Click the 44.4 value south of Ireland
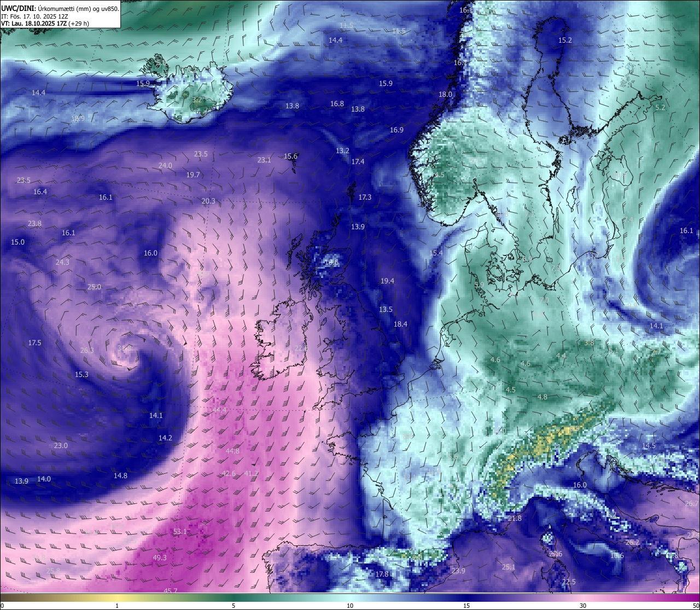The image size is (700, 610). [x=219, y=410]
